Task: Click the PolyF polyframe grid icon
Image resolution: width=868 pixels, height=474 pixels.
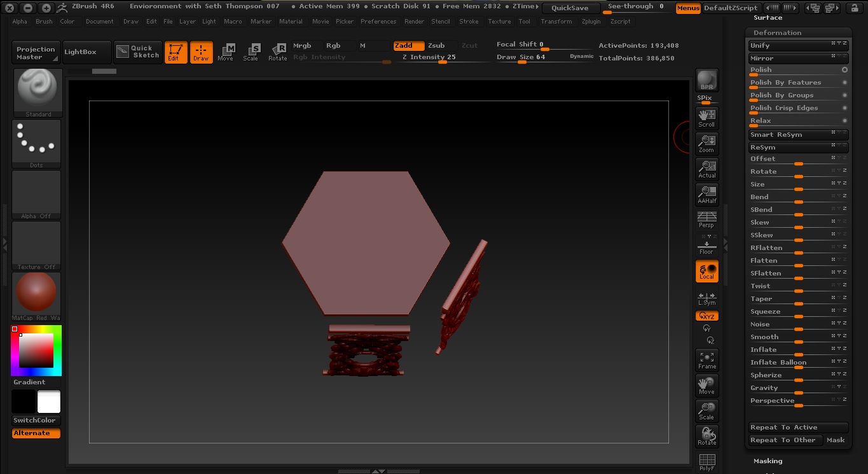Action: tap(707, 461)
